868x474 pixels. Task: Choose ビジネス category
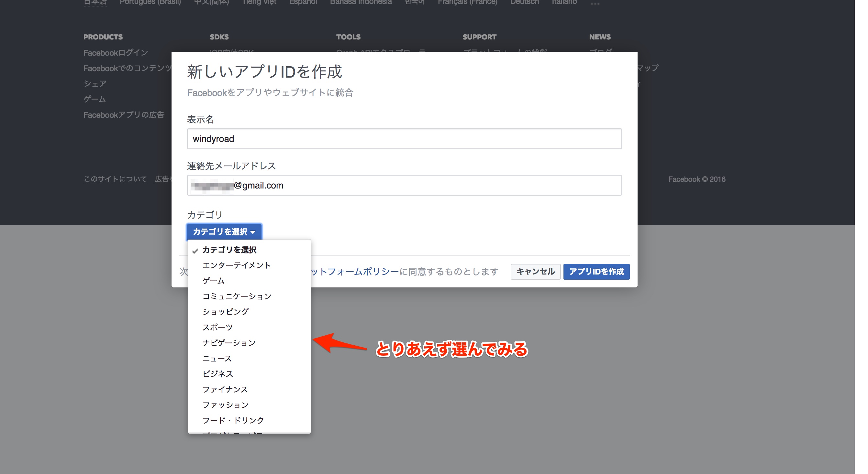click(x=249, y=374)
